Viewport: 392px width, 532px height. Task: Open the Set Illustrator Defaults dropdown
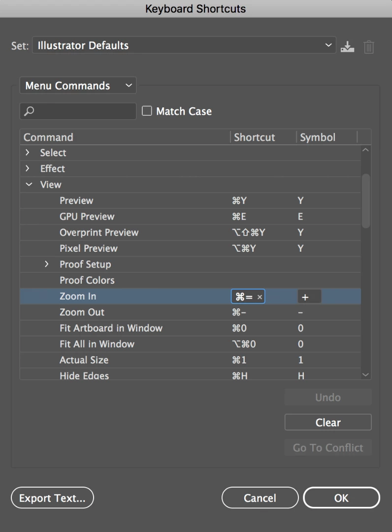(184, 46)
